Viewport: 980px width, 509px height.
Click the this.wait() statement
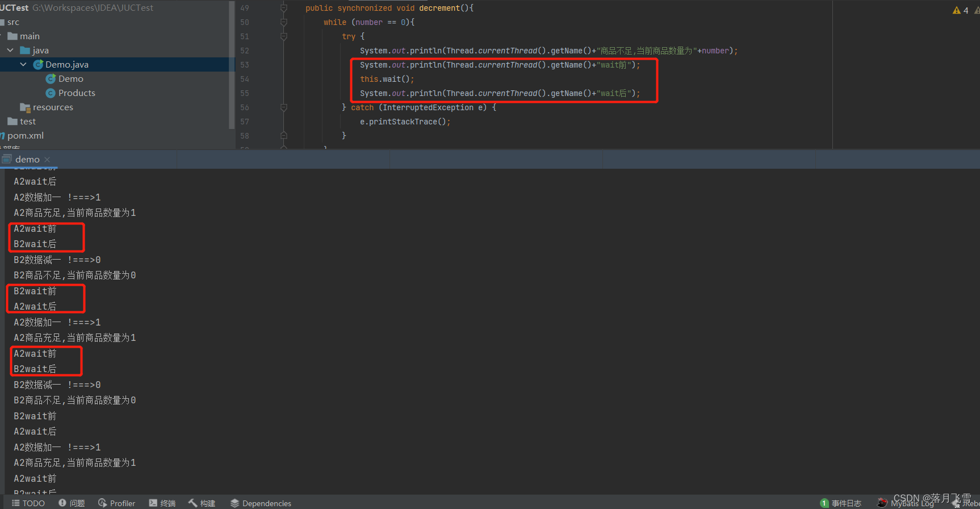[387, 79]
